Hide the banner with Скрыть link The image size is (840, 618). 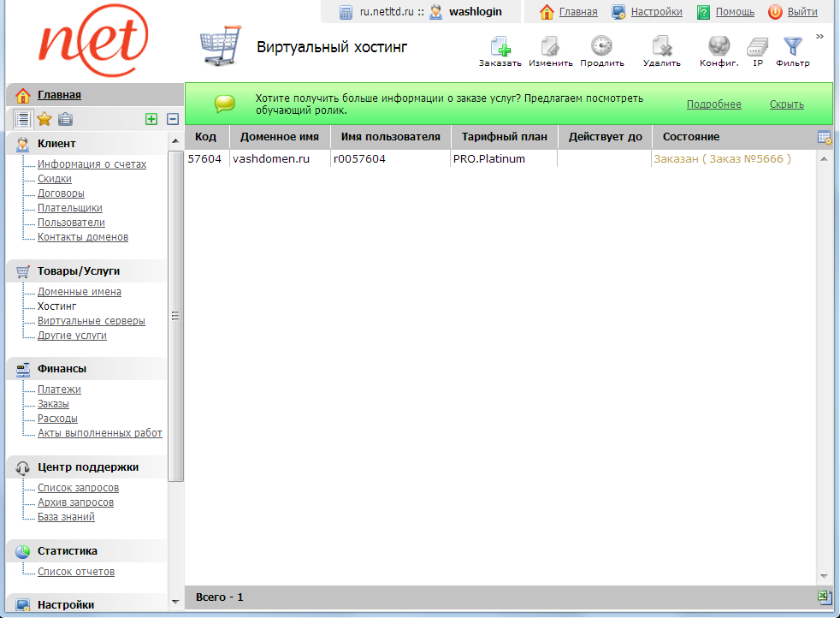pyautogui.click(x=786, y=104)
